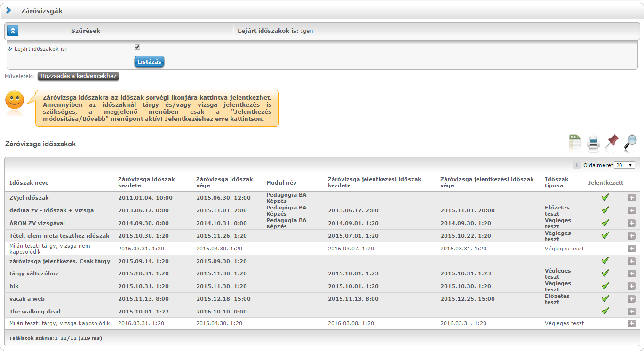Click the 2016.10.10. 0:00 end date cell
Image resolution: width=644 pixels, height=353 pixels.
tap(221, 312)
